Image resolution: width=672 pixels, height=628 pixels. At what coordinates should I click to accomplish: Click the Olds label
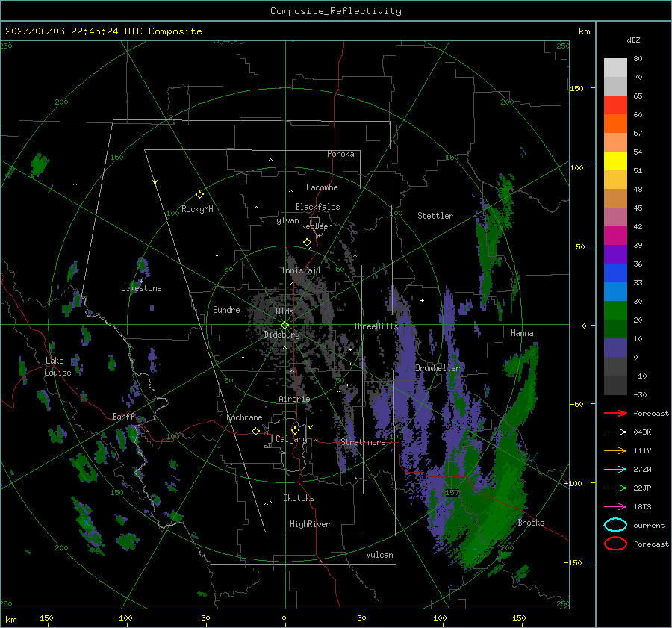(284, 311)
